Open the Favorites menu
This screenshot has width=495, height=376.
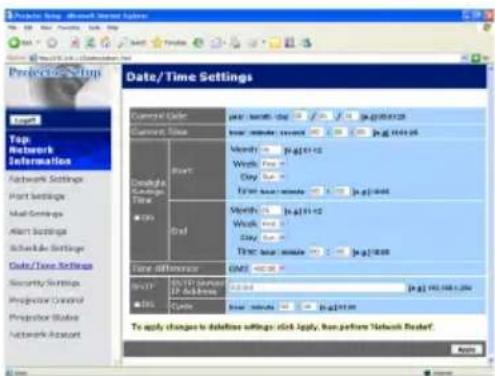[x=69, y=28]
